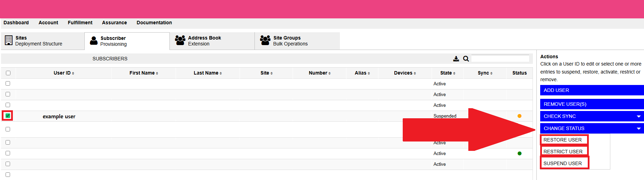Click the Subscriber person icon
The image size is (644, 180).
pyautogui.click(x=94, y=41)
